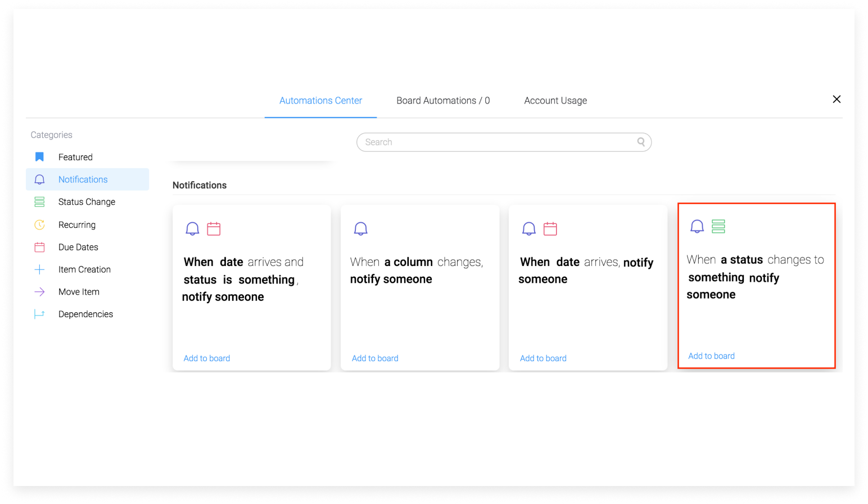Click bell icon on column changes card
This screenshot has height=504, width=868.
point(360,228)
